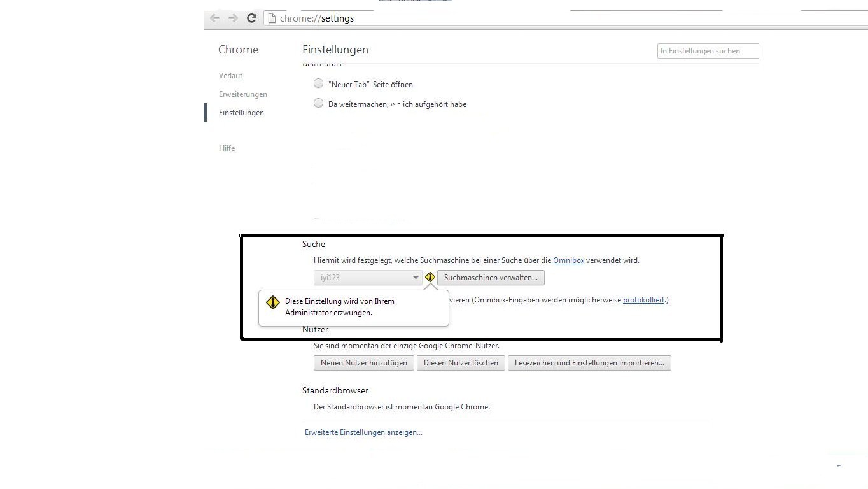Open Hilfe in the sidebar
The image size is (868, 489).
pos(227,148)
